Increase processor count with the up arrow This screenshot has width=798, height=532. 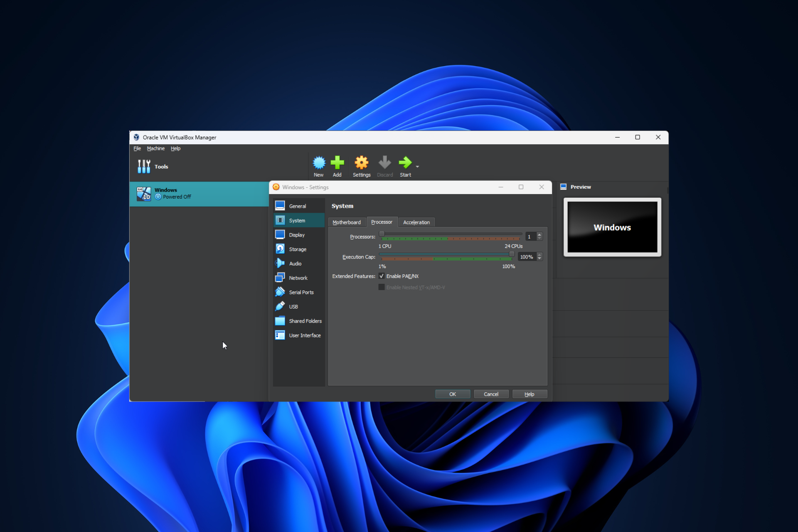pyautogui.click(x=539, y=234)
